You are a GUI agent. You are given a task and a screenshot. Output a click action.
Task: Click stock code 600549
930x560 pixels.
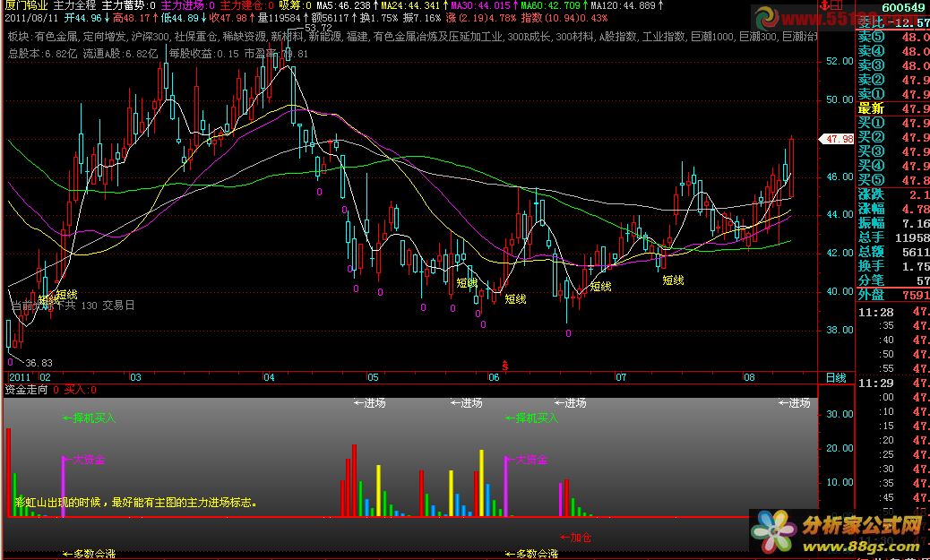point(905,7)
